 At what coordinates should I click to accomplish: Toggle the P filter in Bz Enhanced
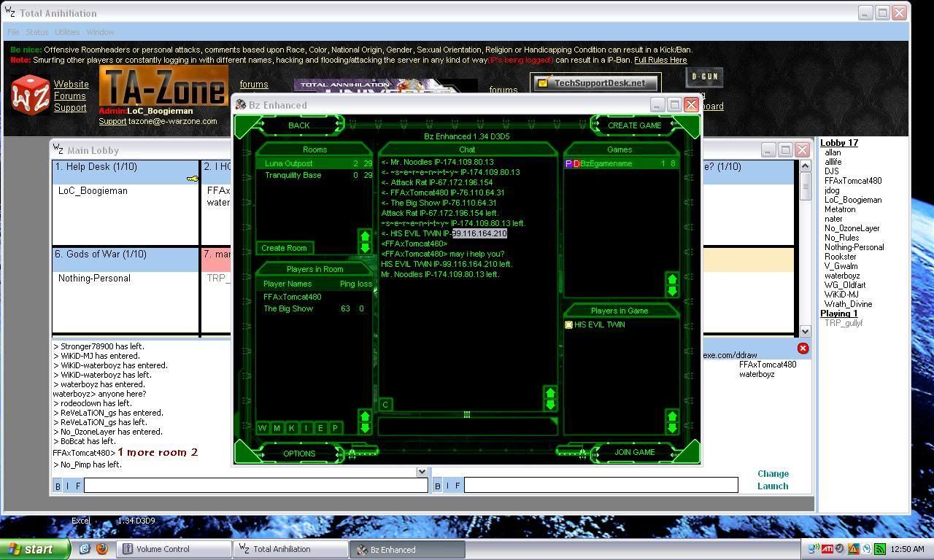(x=335, y=428)
